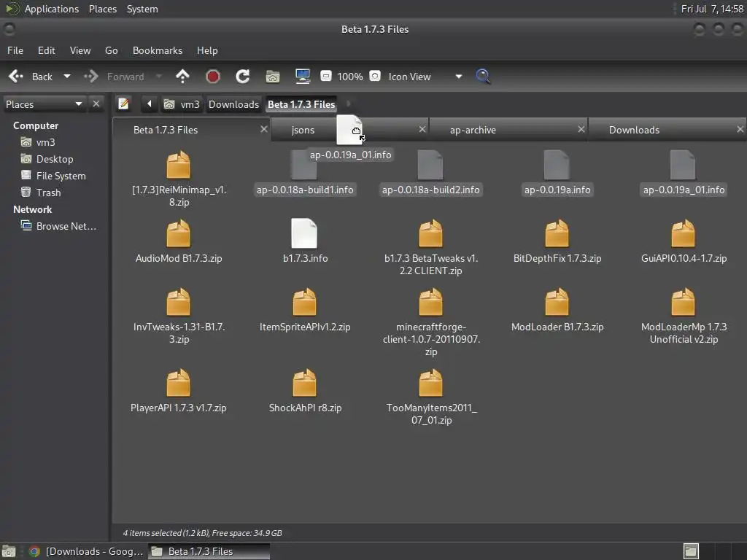Close the Beta 1.7.3 Files tab
The image size is (747, 560).
point(263,129)
